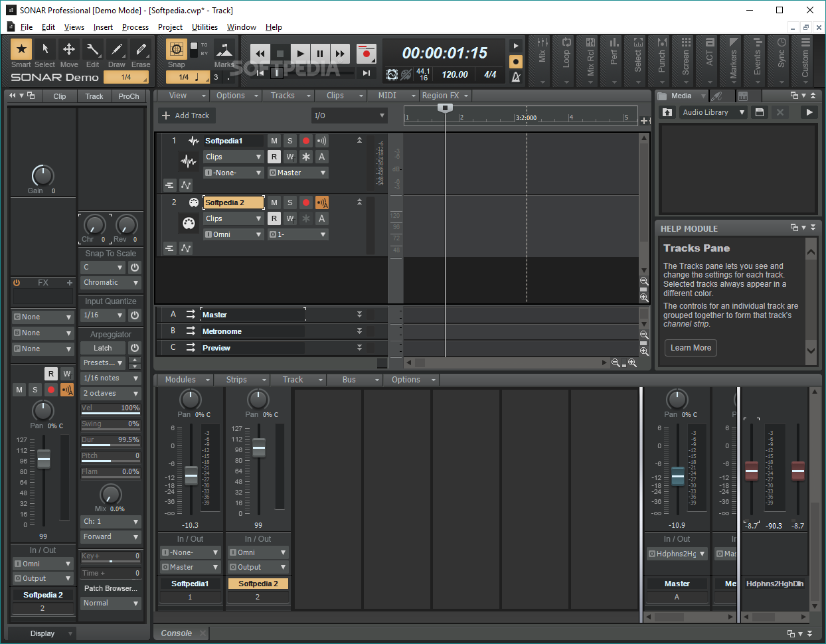Mute the Softpedia1 track
The height and width of the screenshot is (644, 826).
point(274,141)
